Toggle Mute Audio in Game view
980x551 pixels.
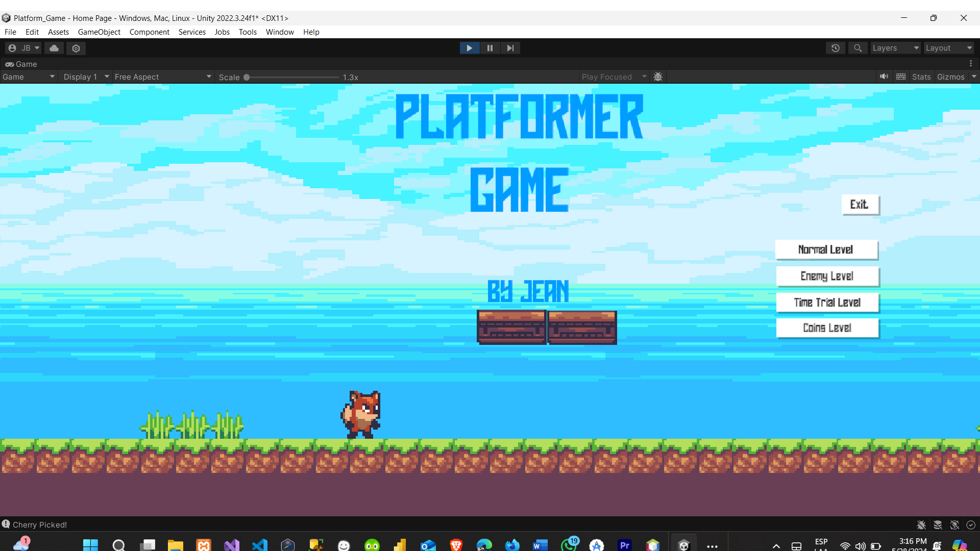(884, 77)
